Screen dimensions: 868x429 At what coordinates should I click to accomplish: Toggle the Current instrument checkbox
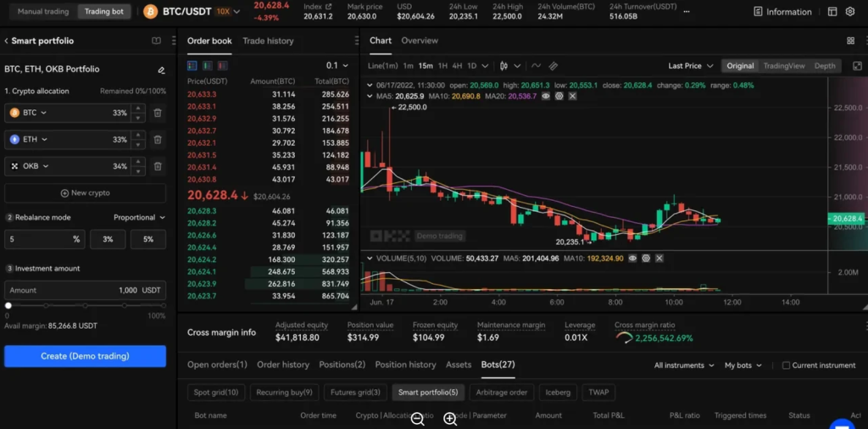click(786, 365)
